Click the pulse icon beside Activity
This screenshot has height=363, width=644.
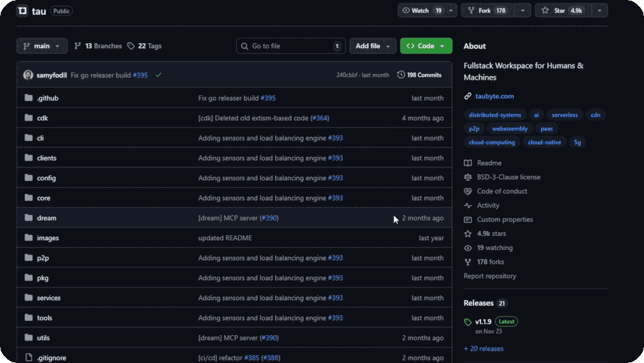click(468, 206)
